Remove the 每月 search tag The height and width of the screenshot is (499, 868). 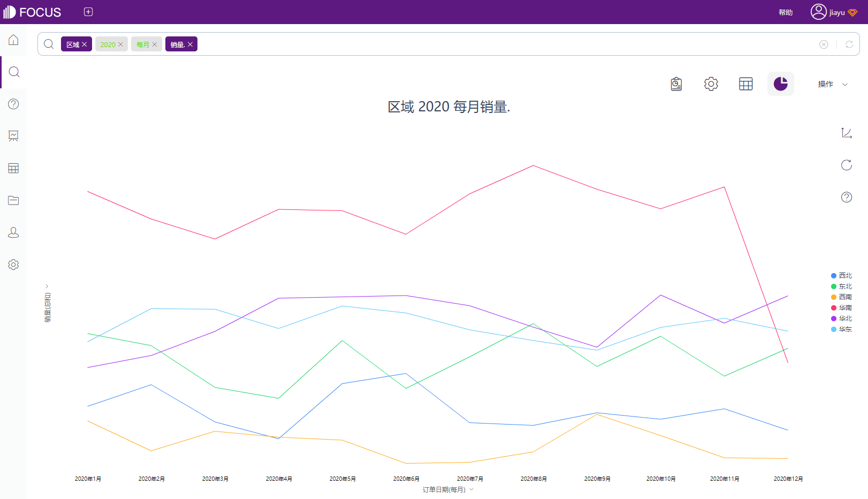click(154, 44)
